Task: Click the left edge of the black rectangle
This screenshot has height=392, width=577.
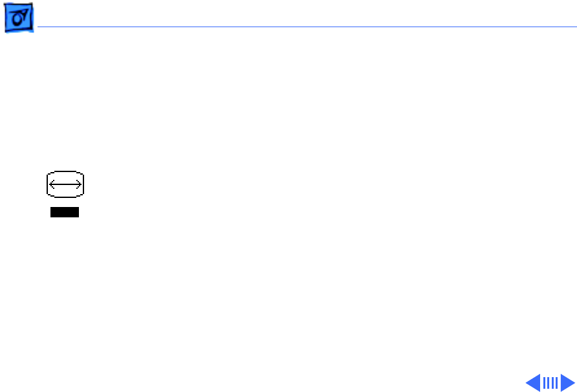Action: (x=51, y=212)
